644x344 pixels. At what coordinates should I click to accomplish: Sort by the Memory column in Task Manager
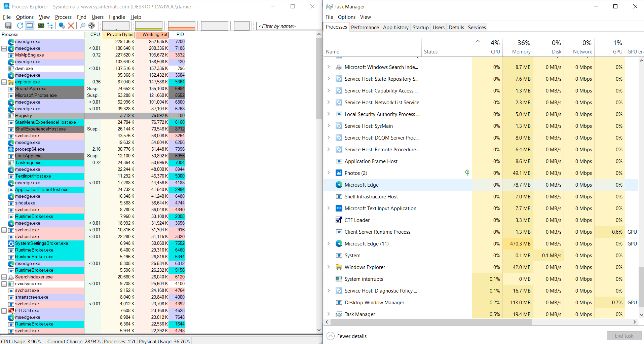click(x=518, y=47)
